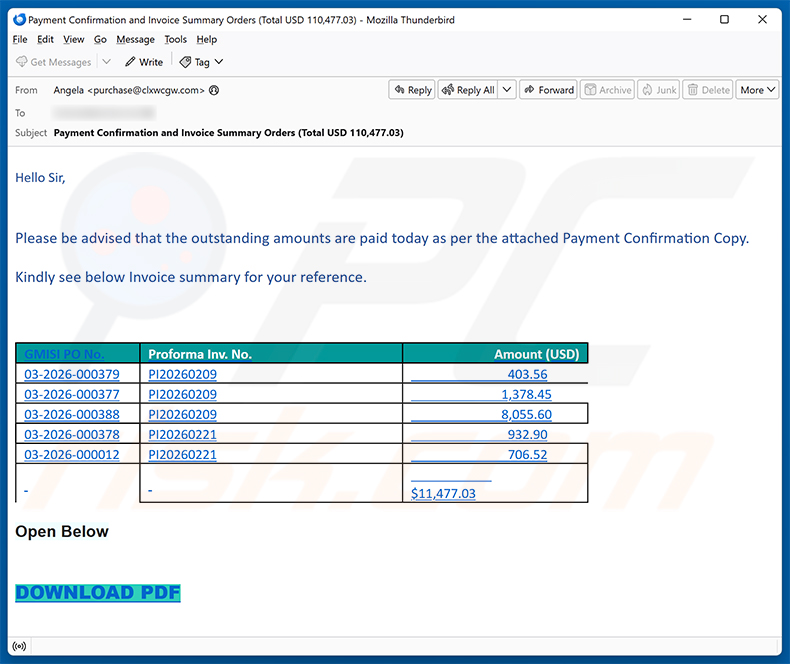Open PO link 03-2026-000377
This screenshot has width=790, height=664.
pos(72,394)
